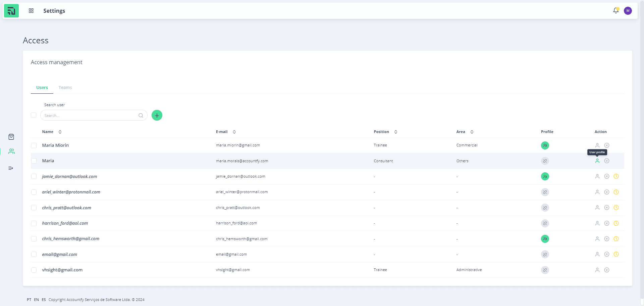The height and width of the screenshot is (306, 644).
Task: Click the name chris_hemsworth@gmail.com
Action: click(x=70, y=239)
